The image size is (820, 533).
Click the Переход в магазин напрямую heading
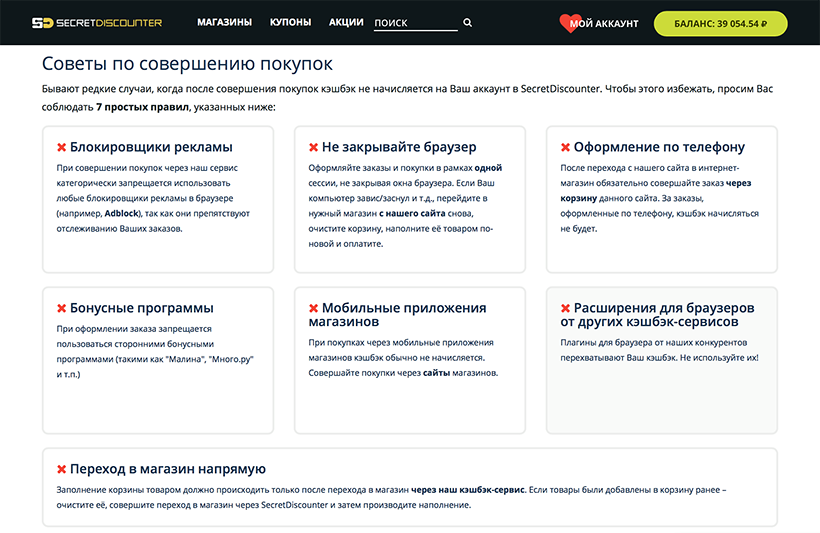click(x=168, y=469)
